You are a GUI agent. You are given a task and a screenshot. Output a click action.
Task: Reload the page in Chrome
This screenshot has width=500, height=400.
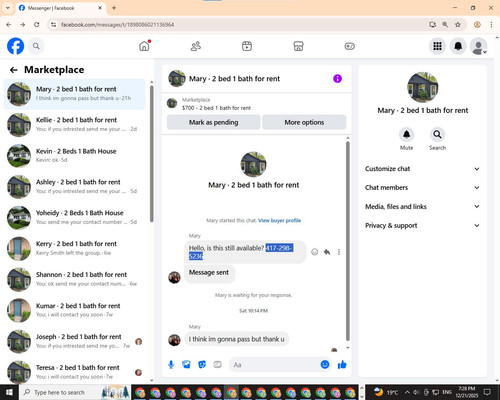(37, 24)
